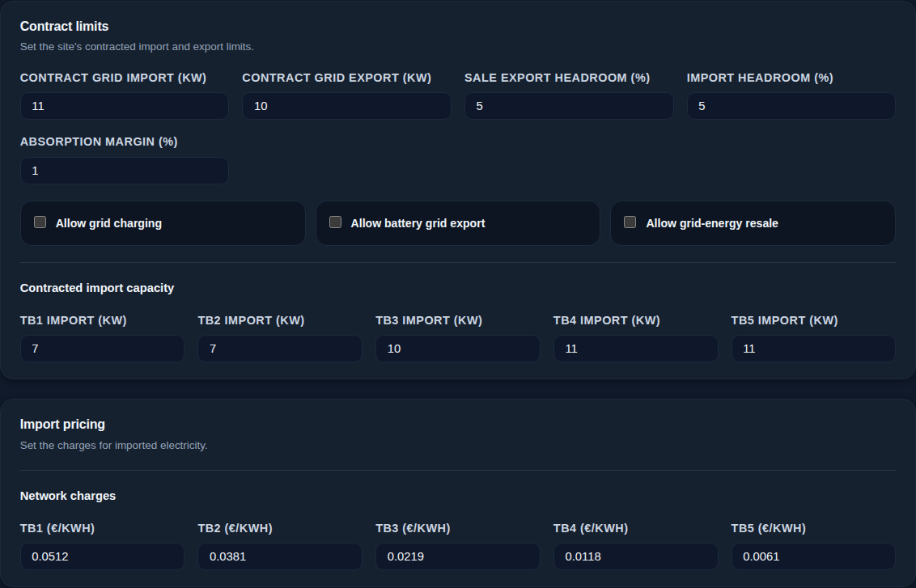The image size is (916, 588).
Task: Edit the TB1 (€/kWh) network charge field
Action: (102, 556)
